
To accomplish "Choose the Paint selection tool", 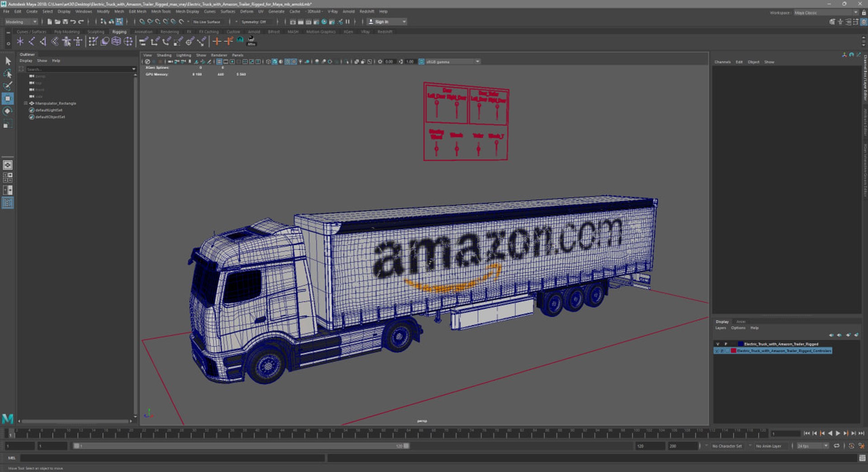I will coord(8,86).
